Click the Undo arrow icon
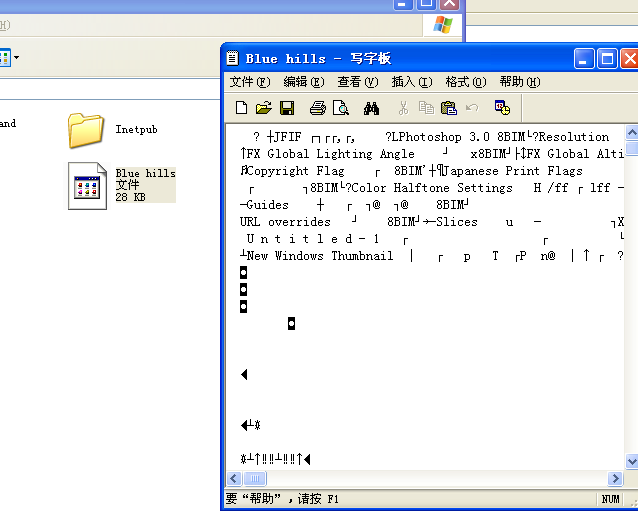The image size is (638, 511). (x=472, y=108)
